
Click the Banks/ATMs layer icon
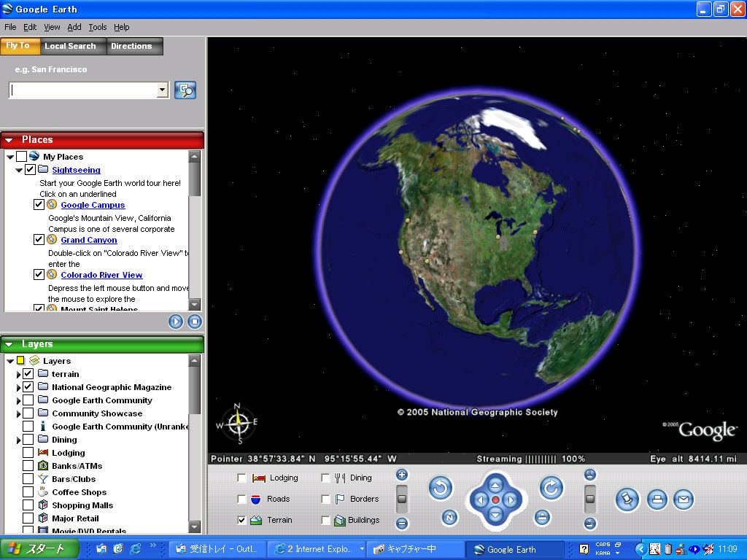[43, 466]
